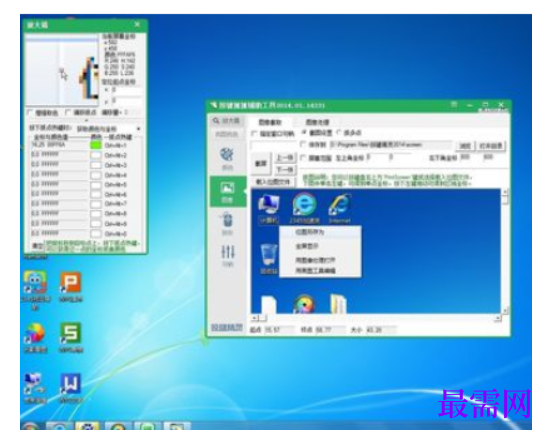The height and width of the screenshot is (435, 550).
Task: Click the screenshot capture button
Action: [x=261, y=163]
